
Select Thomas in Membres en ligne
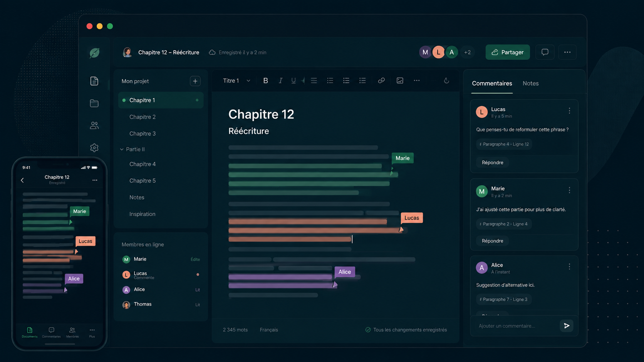(161, 305)
